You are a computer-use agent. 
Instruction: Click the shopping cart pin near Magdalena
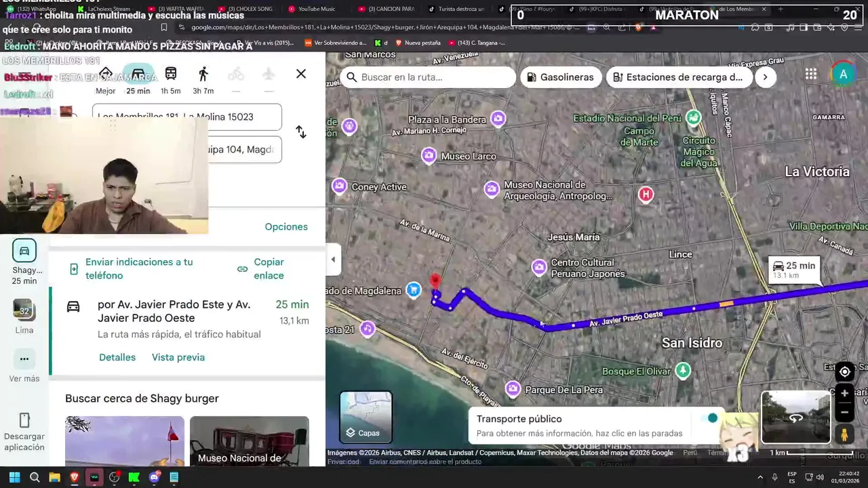[414, 290]
